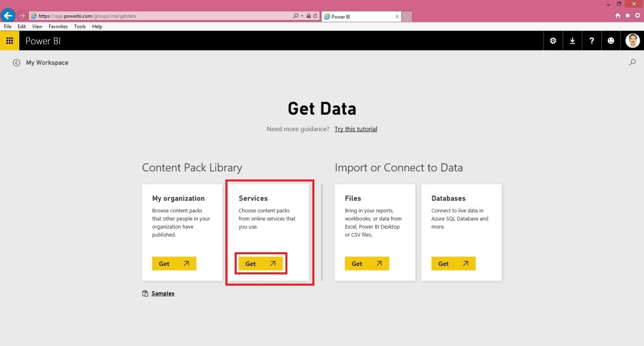Navigate back using the browser back arrow
The height and width of the screenshot is (346, 644).
(7, 15)
